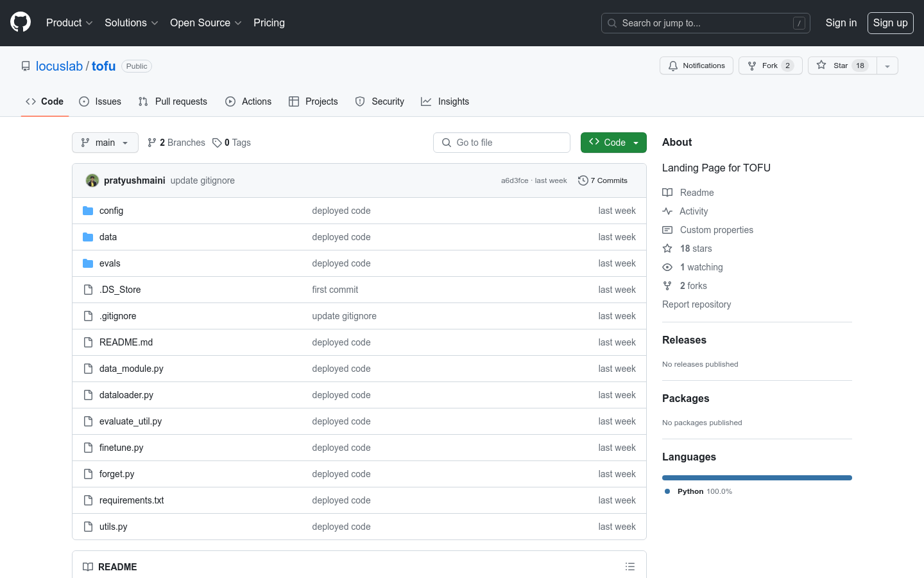Click pratyushmaini's avatar image
This screenshot has height=578, width=924.
92,180
